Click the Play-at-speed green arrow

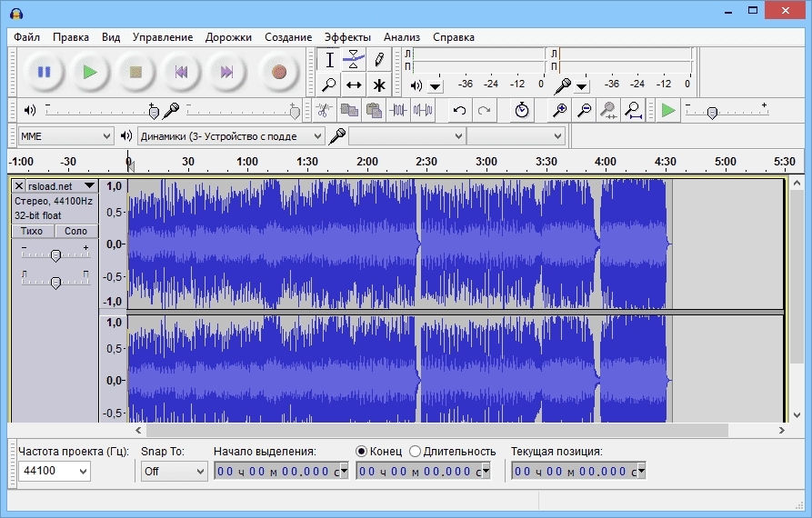[668, 110]
